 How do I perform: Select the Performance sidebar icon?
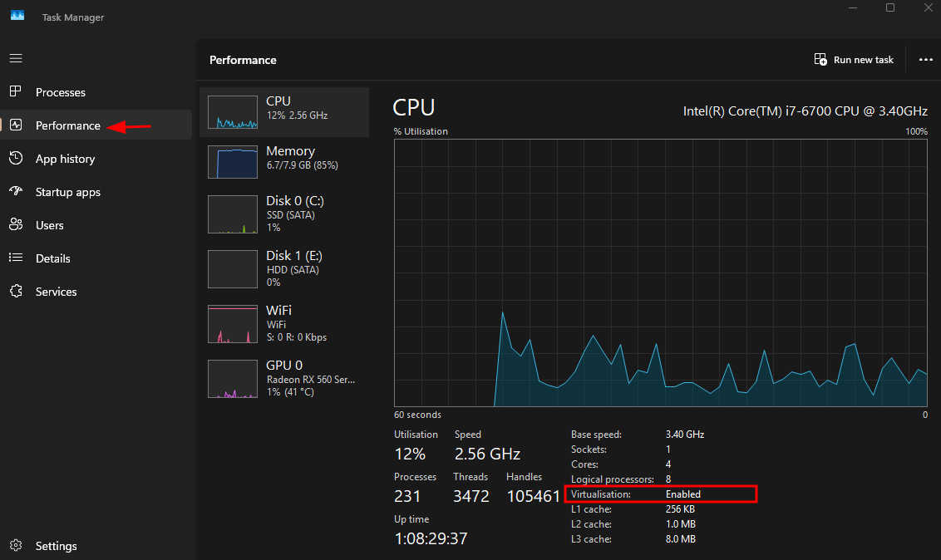click(16, 125)
